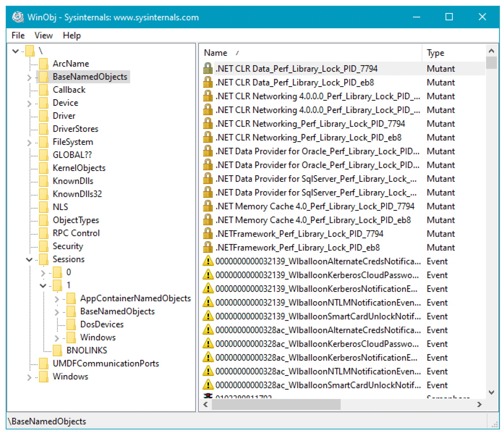Expand session 0 node
Image resolution: width=504 pixels, height=432 pixels.
[x=43, y=273]
